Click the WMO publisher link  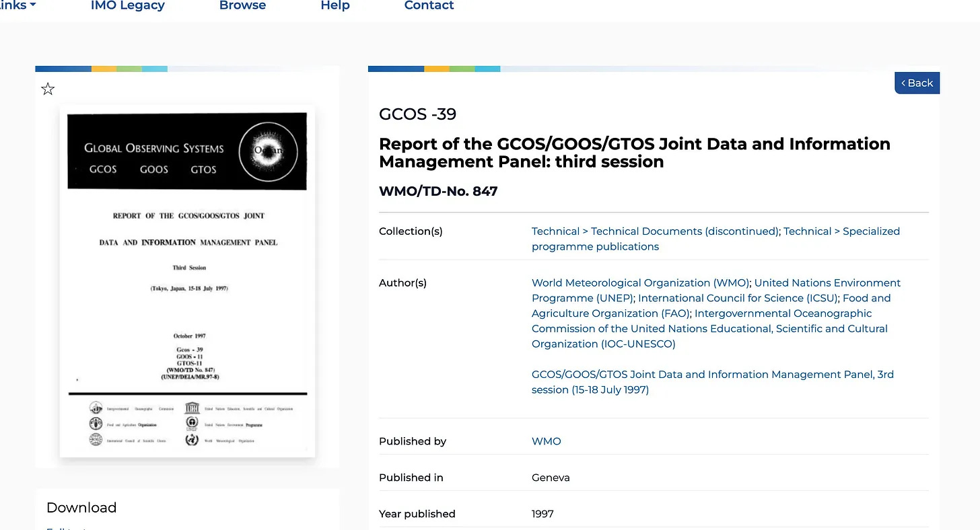click(x=546, y=441)
